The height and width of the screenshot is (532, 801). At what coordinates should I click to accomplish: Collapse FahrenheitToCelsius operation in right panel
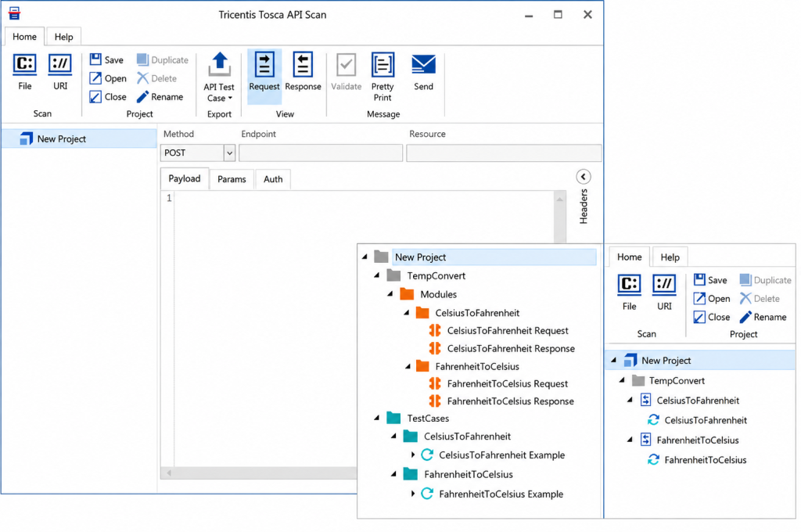[630, 440]
